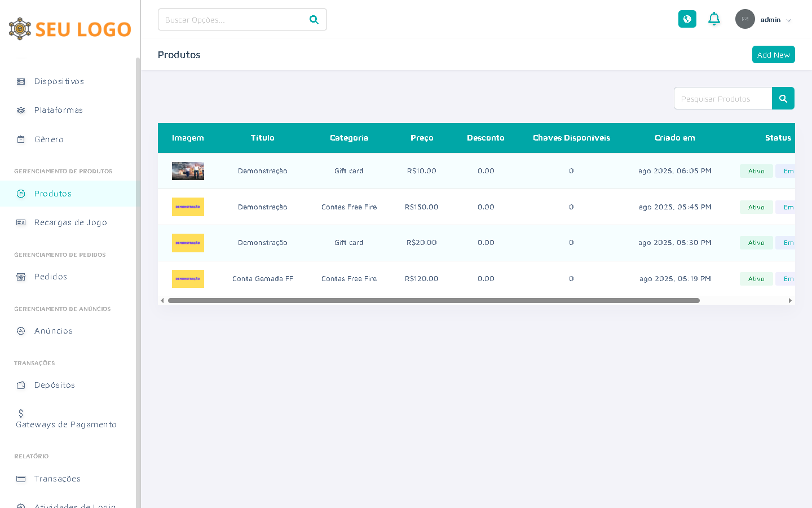Click the teal product search button
The width and height of the screenshot is (812, 508).
pyautogui.click(x=783, y=99)
